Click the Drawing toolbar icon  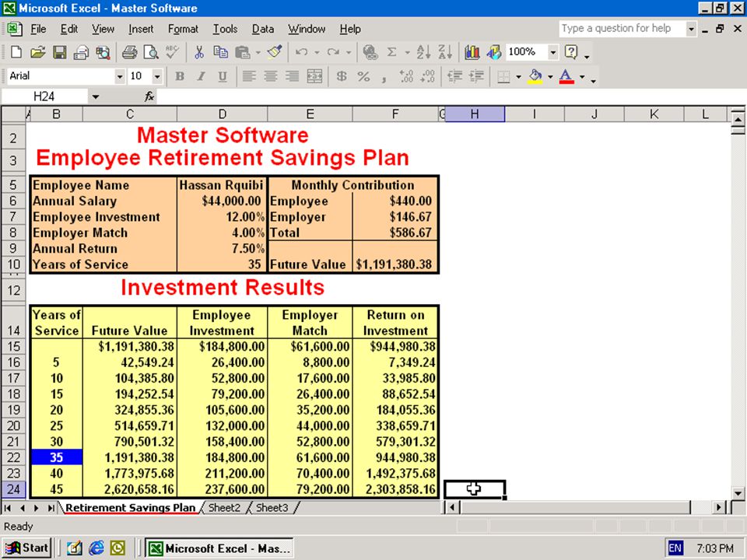click(494, 52)
